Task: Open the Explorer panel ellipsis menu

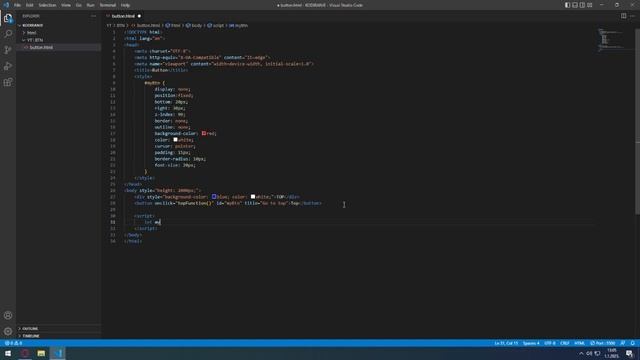Action: [93, 16]
